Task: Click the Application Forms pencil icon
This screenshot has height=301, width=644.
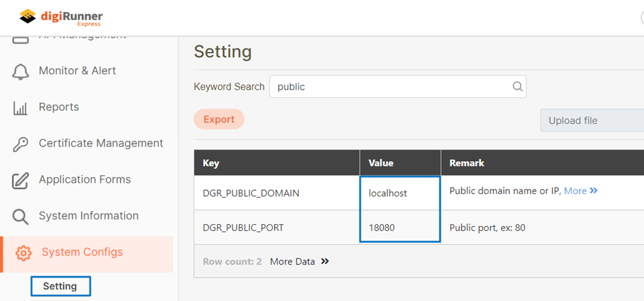Action: point(21,180)
